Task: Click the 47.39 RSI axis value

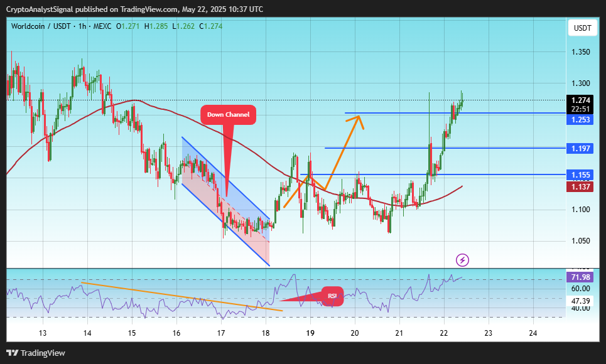Action: (x=580, y=301)
